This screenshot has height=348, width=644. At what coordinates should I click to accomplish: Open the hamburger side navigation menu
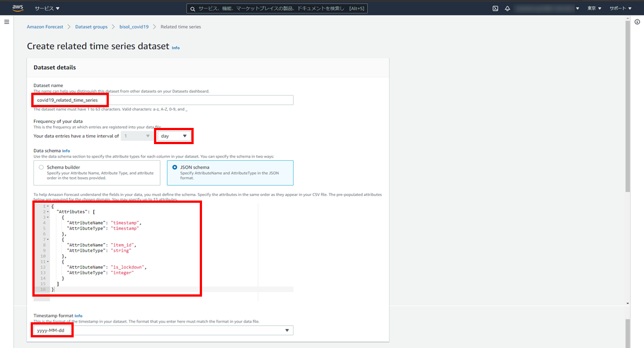7,22
